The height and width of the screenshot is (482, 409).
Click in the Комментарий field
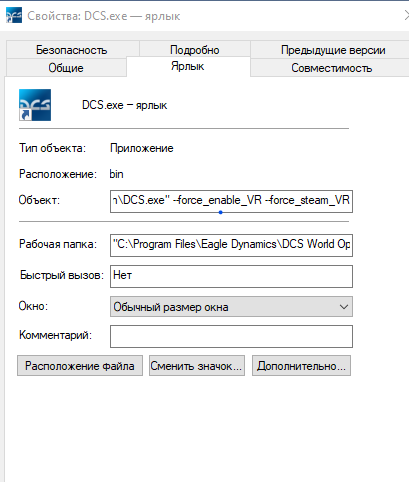click(231, 336)
